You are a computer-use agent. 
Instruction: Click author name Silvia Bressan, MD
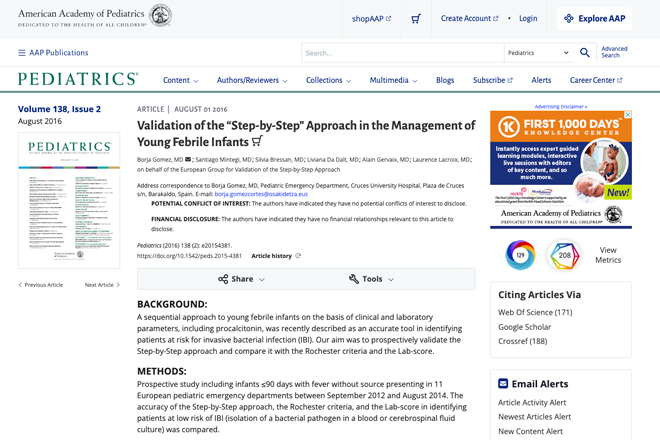point(279,160)
